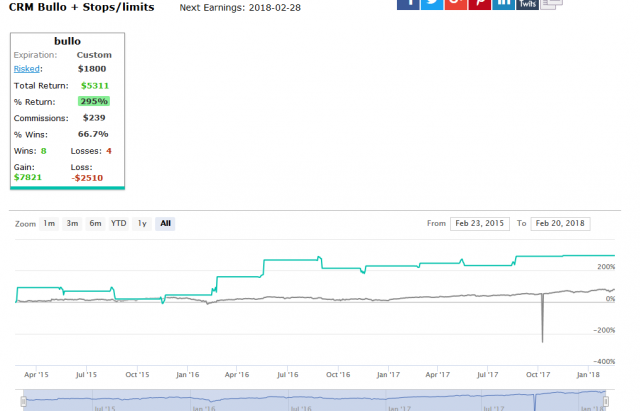This screenshot has height=411, width=640.
Task: Grab the left navigator range handle
Action: coord(24,402)
